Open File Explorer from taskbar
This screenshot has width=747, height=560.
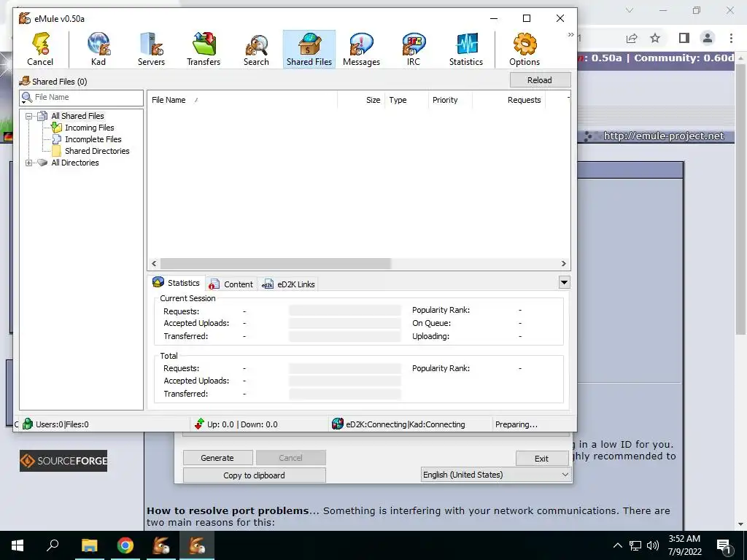pyautogui.click(x=90, y=545)
